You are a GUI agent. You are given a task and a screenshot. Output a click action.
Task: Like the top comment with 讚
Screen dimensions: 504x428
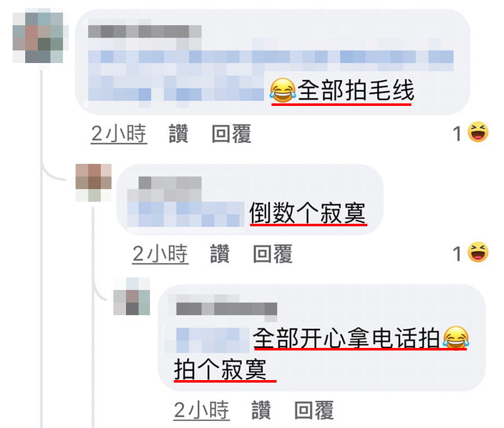[178, 134]
